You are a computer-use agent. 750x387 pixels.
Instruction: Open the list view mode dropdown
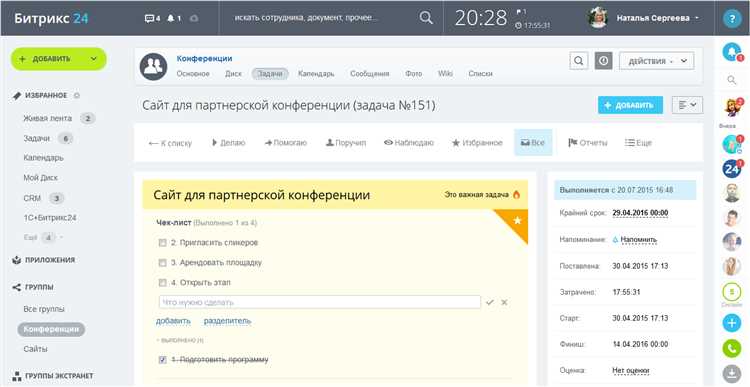click(x=687, y=105)
